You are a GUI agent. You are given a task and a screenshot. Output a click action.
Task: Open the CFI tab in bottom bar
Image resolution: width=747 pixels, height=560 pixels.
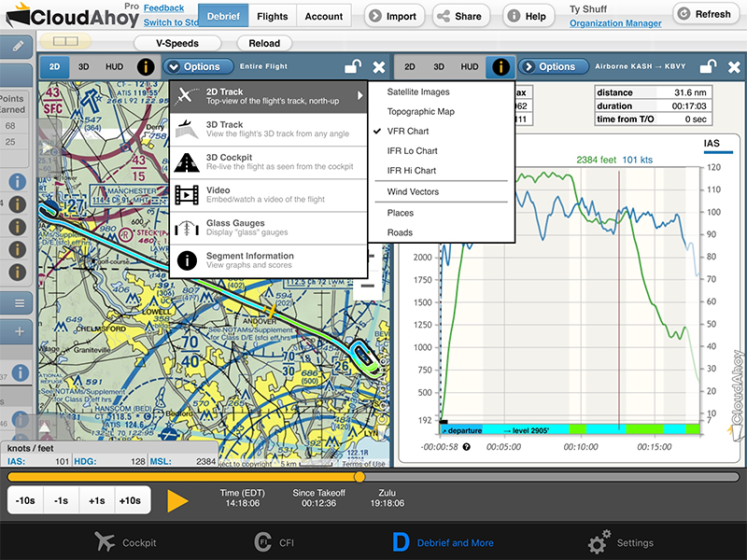point(274,542)
